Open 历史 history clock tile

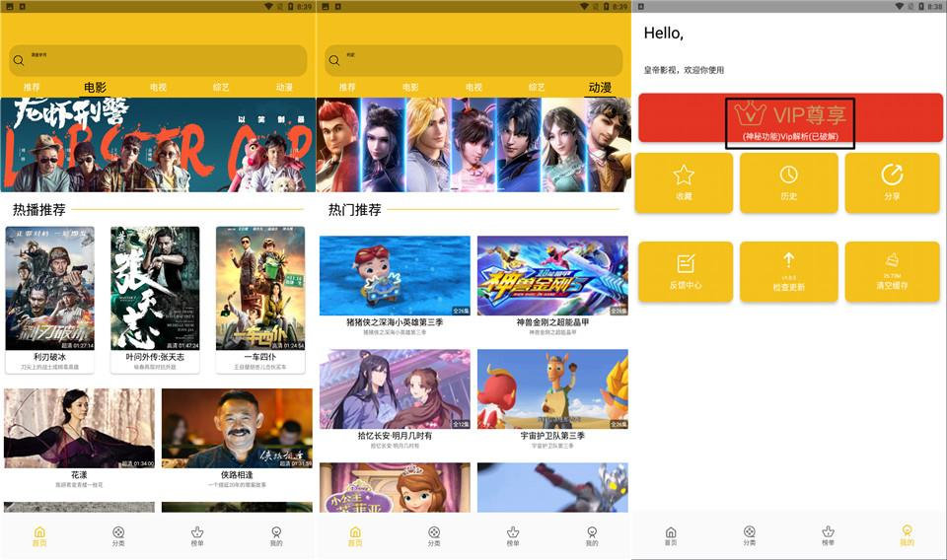pos(789,182)
